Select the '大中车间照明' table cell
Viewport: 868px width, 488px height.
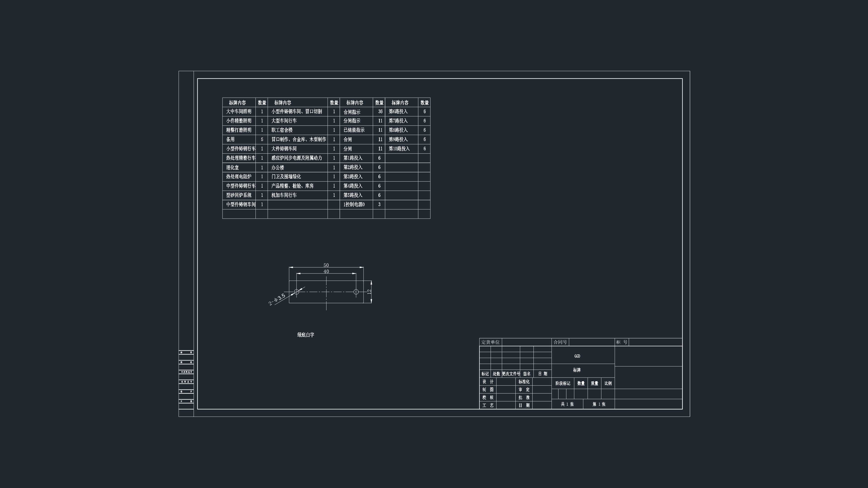238,111
